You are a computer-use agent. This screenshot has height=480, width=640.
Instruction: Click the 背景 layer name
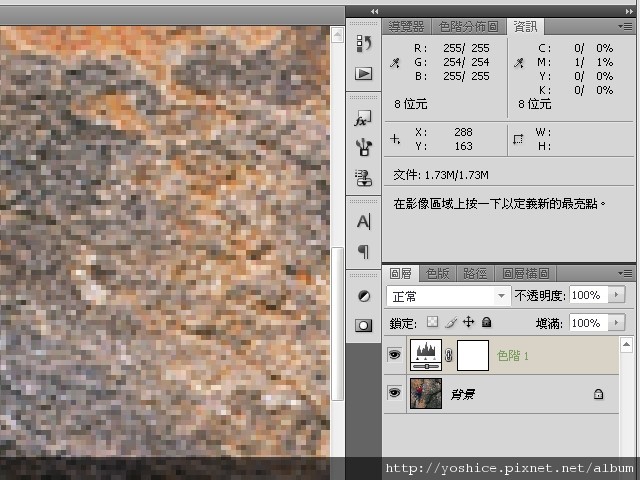pyautogui.click(x=462, y=394)
